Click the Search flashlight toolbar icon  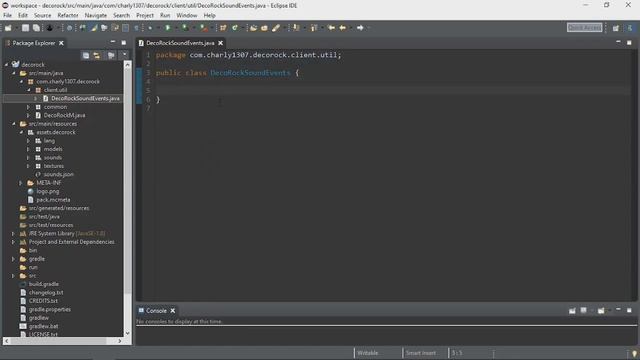click(x=276, y=28)
